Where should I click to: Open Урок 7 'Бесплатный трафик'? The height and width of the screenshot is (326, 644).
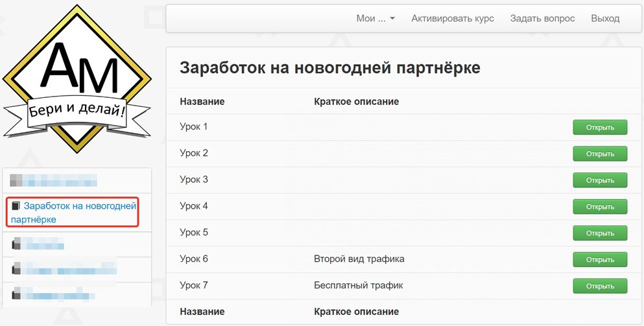(599, 286)
